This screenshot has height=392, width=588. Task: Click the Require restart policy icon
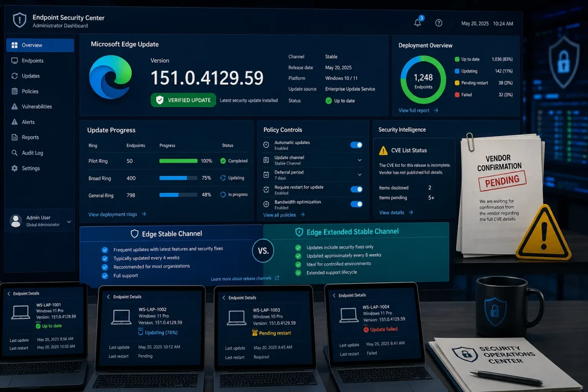pyautogui.click(x=266, y=189)
